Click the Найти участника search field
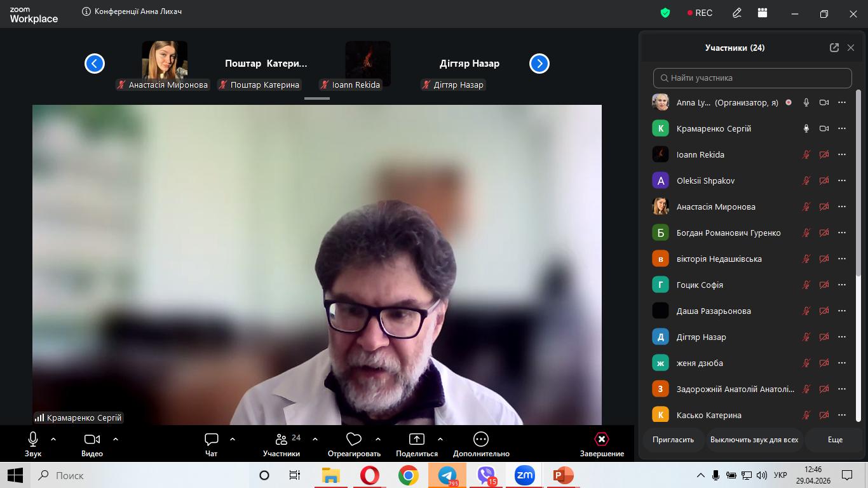Viewport: 868px width, 488px height. (x=752, y=78)
